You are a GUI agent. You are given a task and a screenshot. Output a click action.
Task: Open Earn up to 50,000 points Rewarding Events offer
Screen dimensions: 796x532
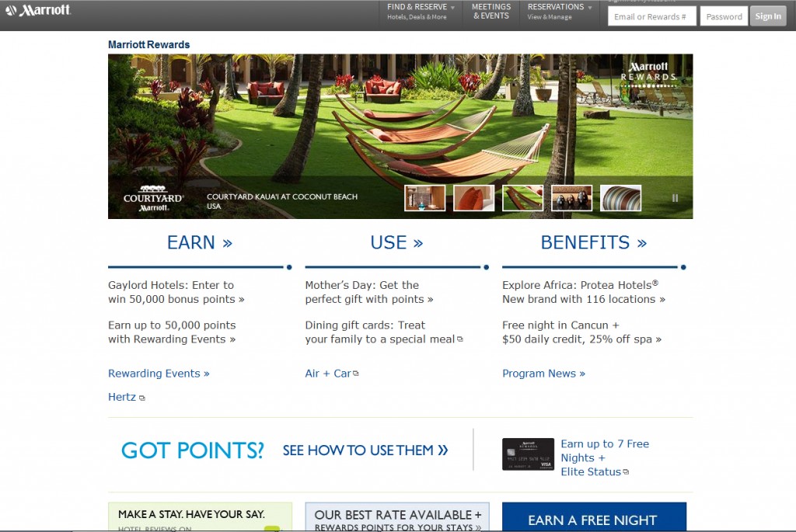[172, 332]
